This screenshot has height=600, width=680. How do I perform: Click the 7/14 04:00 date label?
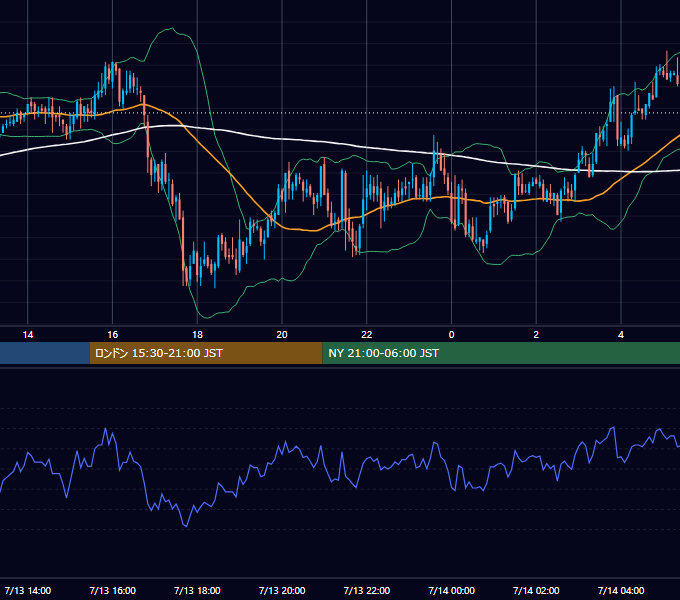point(621,590)
